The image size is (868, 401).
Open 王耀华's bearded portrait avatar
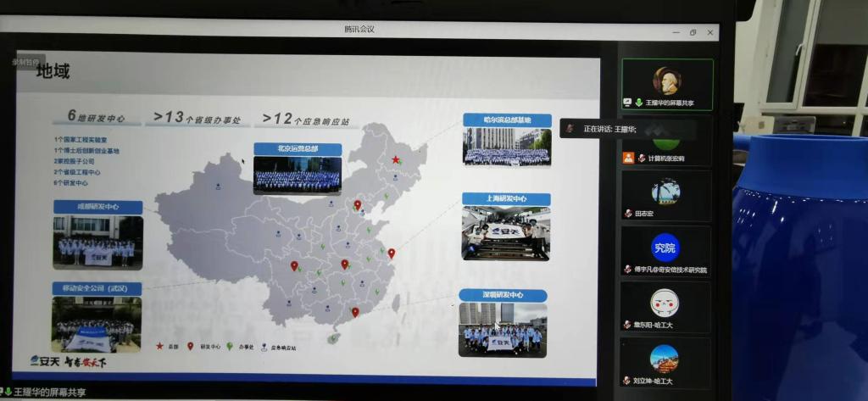coord(666,81)
